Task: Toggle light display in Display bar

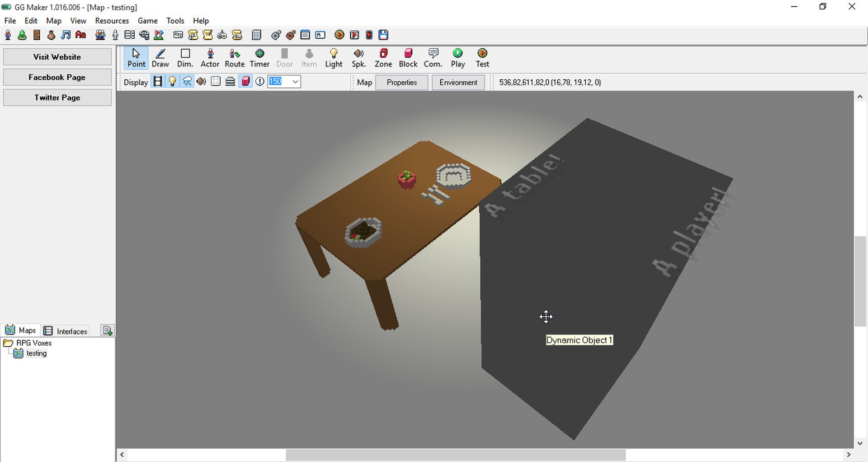Action: [172, 81]
